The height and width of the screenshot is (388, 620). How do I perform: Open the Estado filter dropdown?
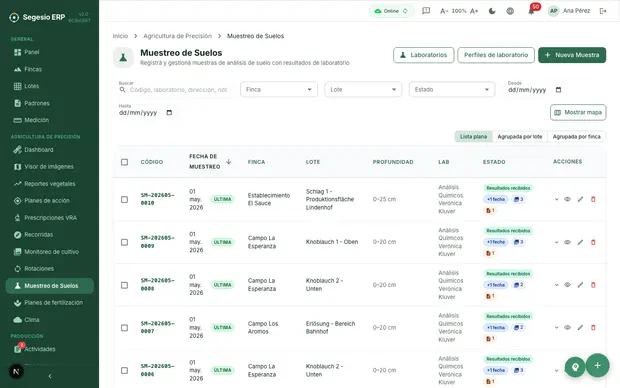(452, 90)
